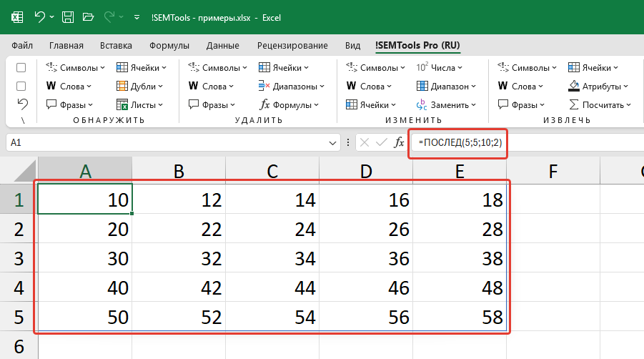The image size is (644, 359).
Task: Click the Save icon in title bar
Action: pos(66,16)
